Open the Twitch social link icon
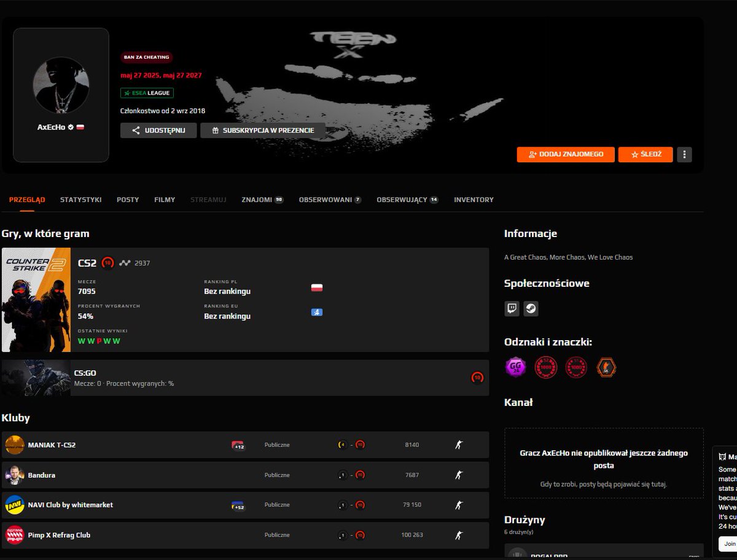The width and height of the screenshot is (737, 560). (x=512, y=308)
